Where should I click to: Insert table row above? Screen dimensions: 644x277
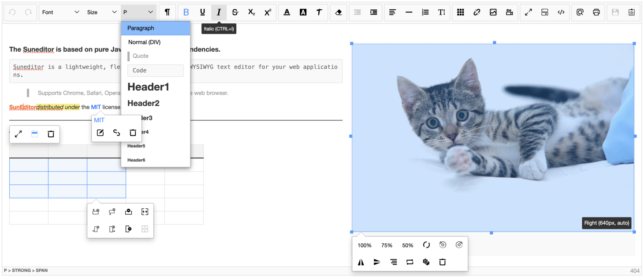96,212
